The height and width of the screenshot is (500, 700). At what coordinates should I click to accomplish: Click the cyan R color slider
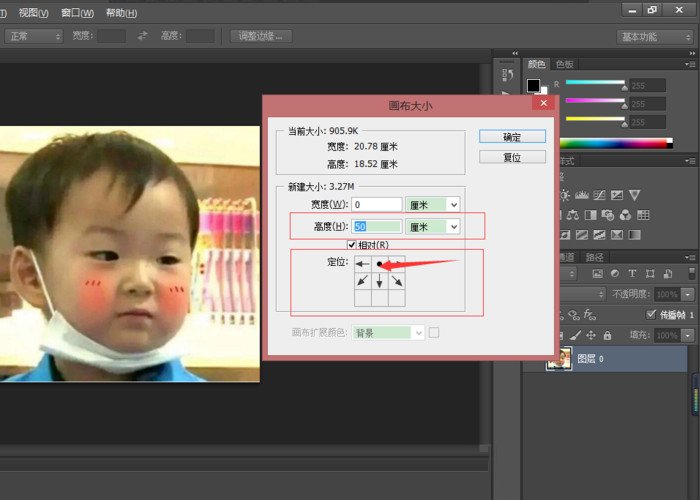[x=595, y=82]
